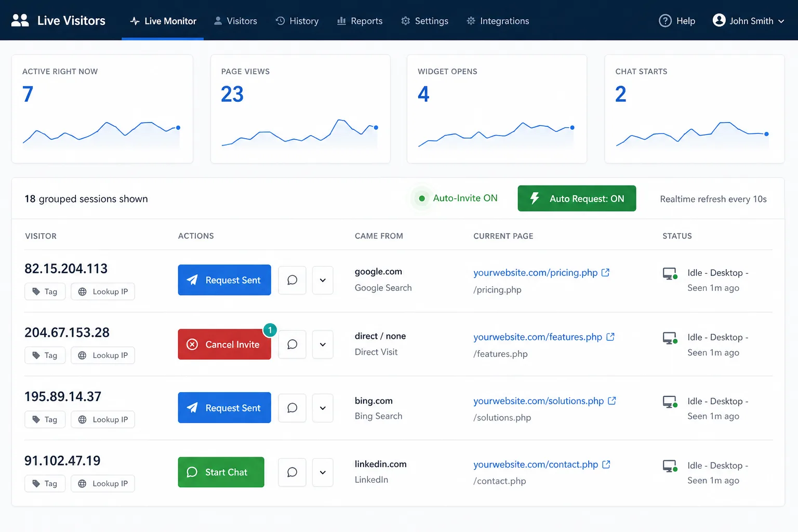Screen dimensions: 798x532
Task: Lookup IP for 195.89.14.37
Action: coord(103,419)
